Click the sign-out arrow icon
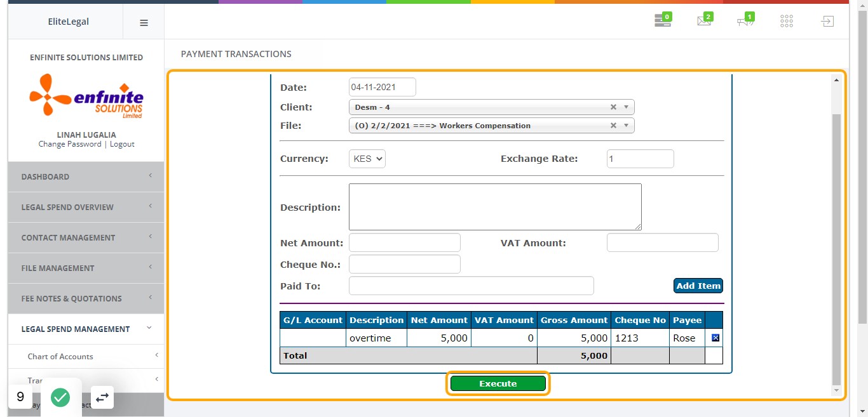Viewport: 868px width, 417px height. 827,22
